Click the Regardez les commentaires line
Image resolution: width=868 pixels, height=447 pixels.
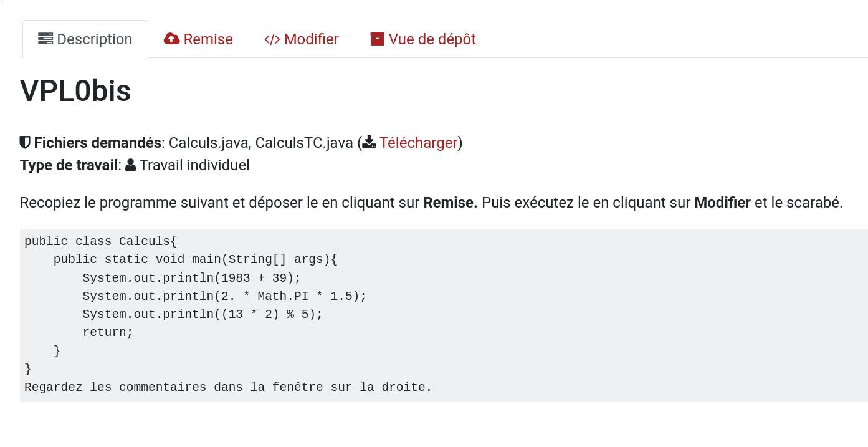point(228,387)
